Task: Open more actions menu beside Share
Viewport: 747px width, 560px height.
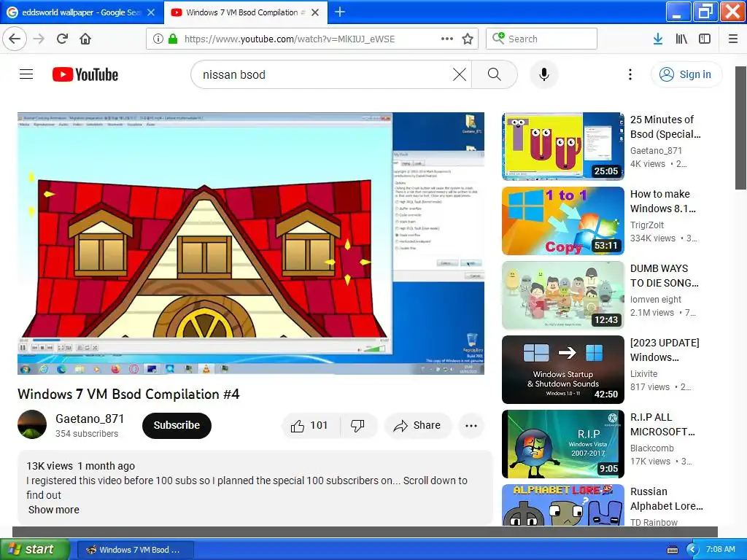Action: 471,426
